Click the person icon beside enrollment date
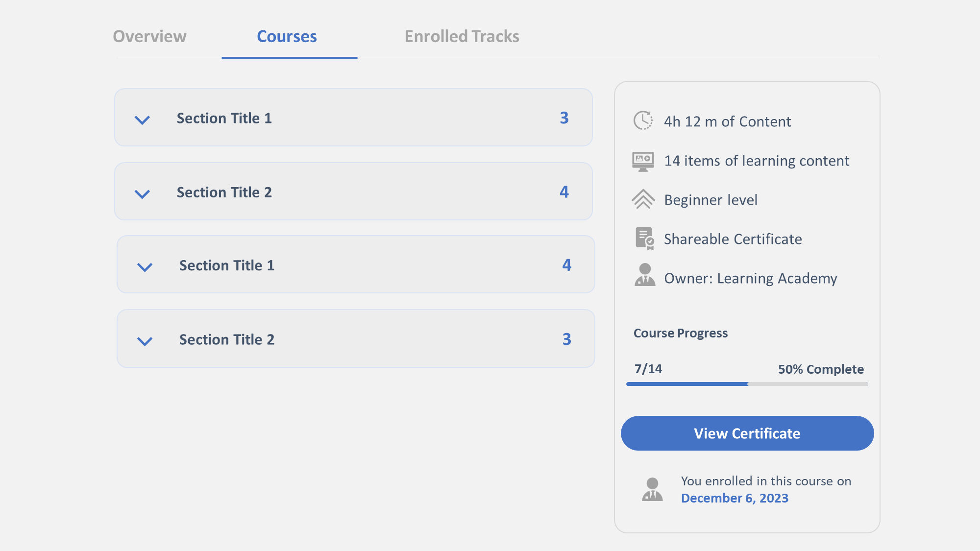Image resolution: width=980 pixels, height=551 pixels. click(x=652, y=489)
